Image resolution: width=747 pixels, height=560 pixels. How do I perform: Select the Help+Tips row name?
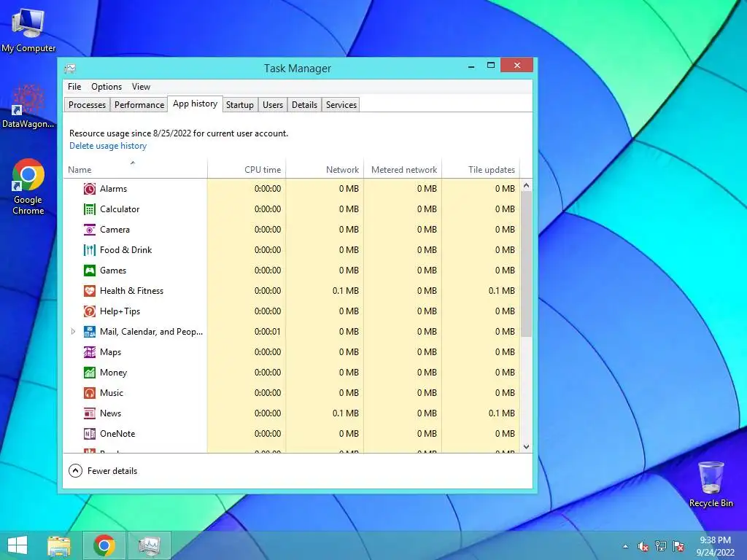point(120,311)
